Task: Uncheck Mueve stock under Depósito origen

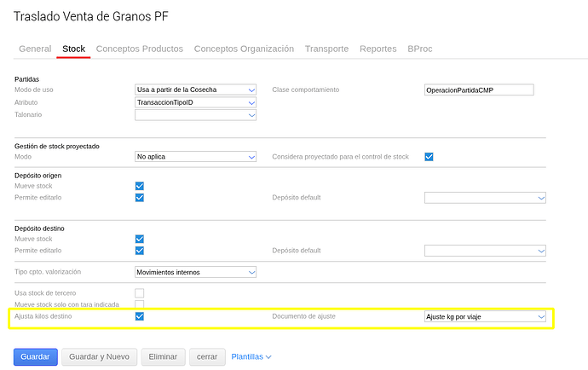Action: pyautogui.click(x=140, y=186)
